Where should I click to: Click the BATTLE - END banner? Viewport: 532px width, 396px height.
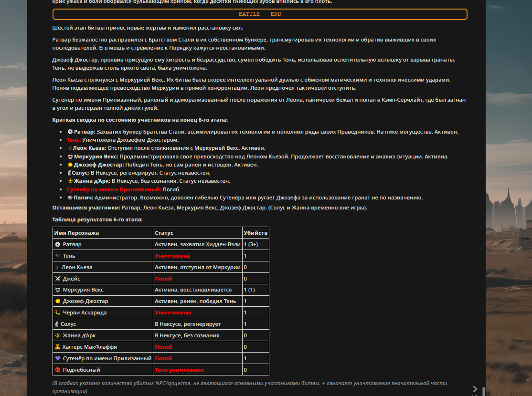[x=260, y=14]
